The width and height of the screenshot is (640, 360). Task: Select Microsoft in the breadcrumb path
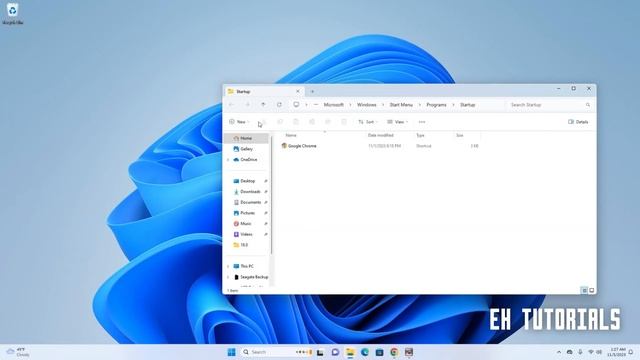pos(333,104)
